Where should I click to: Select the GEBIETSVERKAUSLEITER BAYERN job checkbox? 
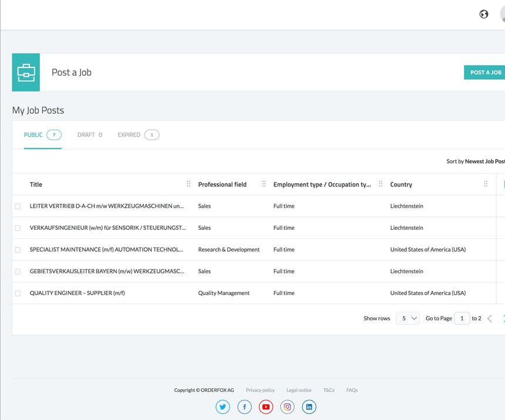(18, 272)
